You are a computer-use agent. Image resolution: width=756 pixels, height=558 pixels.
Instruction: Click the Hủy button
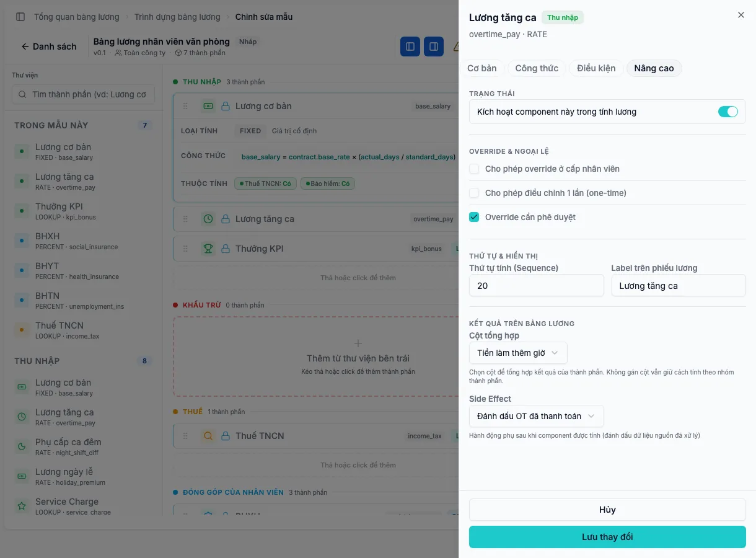point(607,510)
